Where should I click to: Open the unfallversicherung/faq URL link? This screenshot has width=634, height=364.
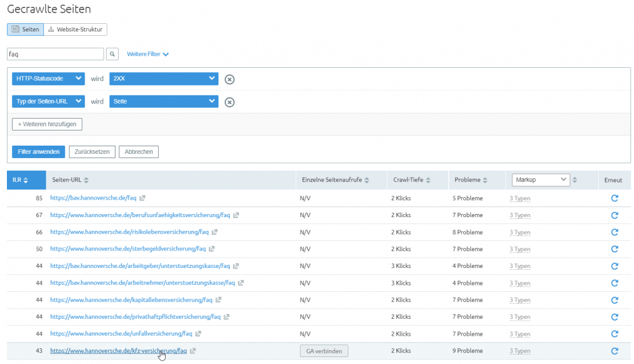pos(121,334)
